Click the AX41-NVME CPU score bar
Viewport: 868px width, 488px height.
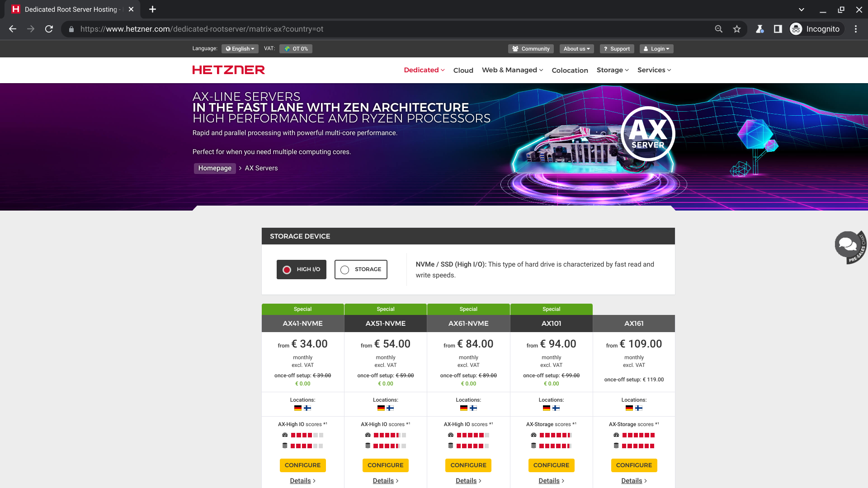pyautogui.click(x=307, y=435)
